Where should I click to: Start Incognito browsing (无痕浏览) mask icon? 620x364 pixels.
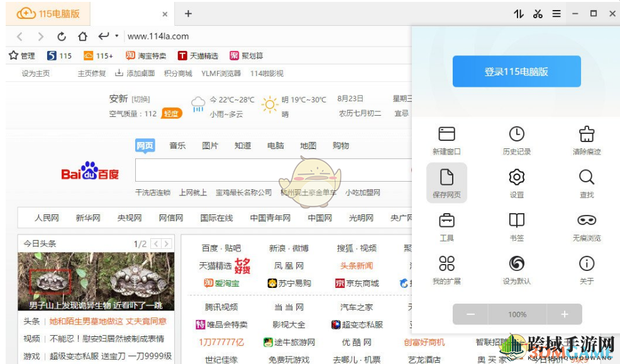point(587,220)
